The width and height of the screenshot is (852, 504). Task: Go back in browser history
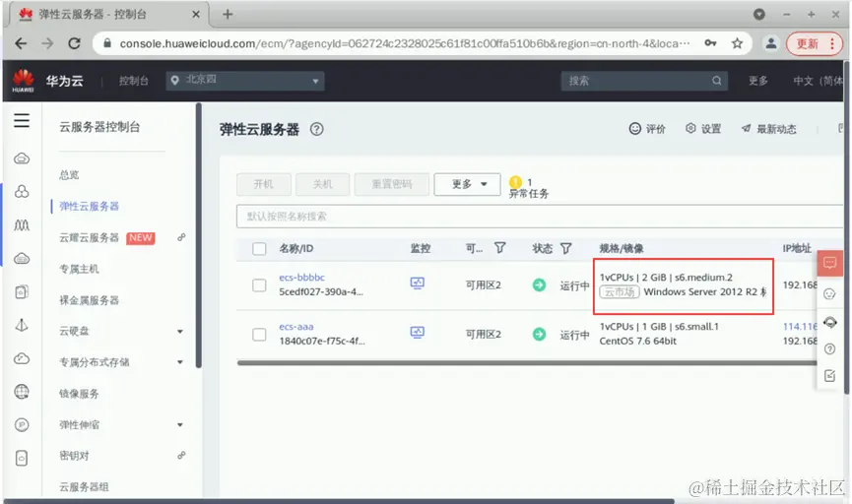pos(21,43)
